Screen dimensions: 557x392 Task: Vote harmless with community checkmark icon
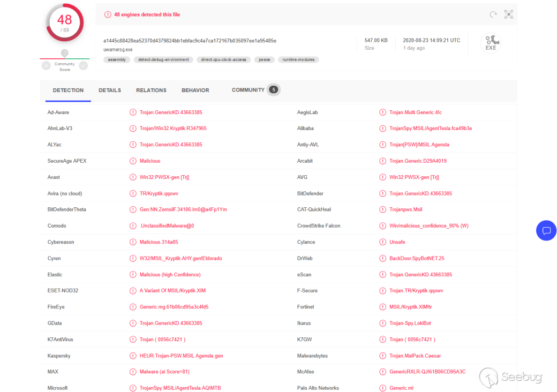coord(84,66)
